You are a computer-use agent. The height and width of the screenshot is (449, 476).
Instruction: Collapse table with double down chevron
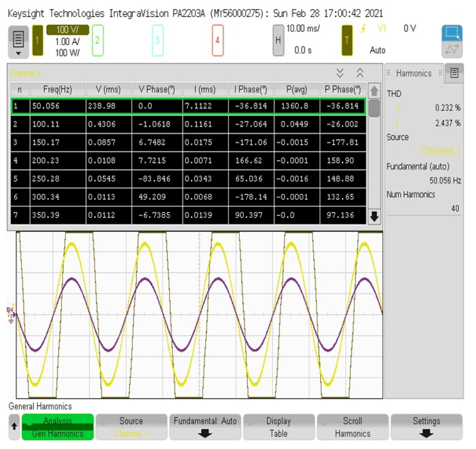tap(340, 73)
